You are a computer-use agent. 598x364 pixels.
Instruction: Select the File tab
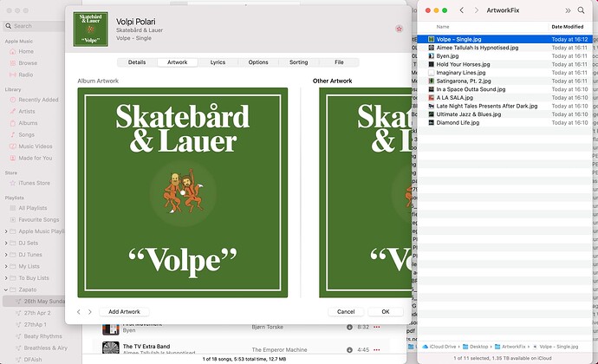tap(339, 62)
